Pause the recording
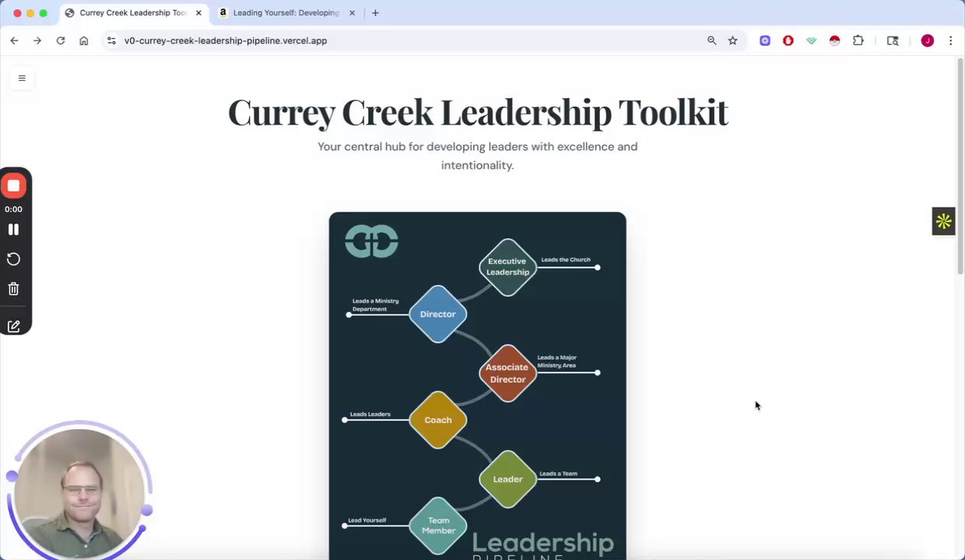 tap(13, 229)
